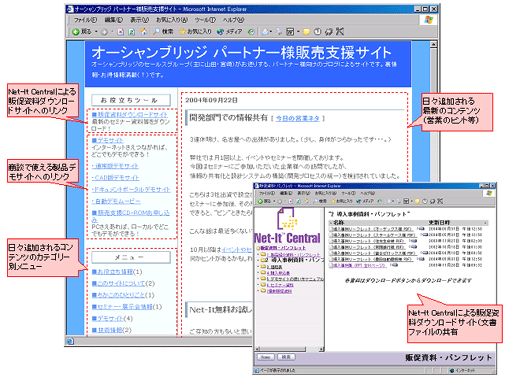The height and width of the screenshot is (377, 520).
Task: Click the Print icon in the main window toolbar
Action: click(279, 32)
